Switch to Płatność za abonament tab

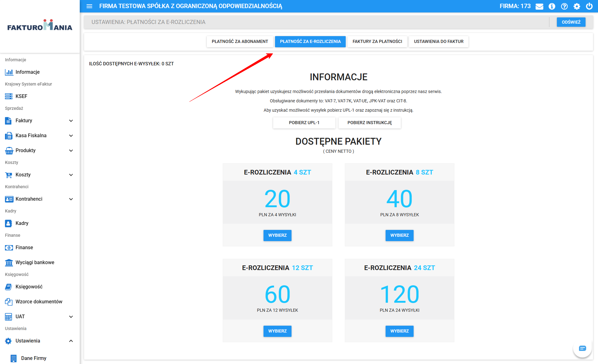point(240,41)
